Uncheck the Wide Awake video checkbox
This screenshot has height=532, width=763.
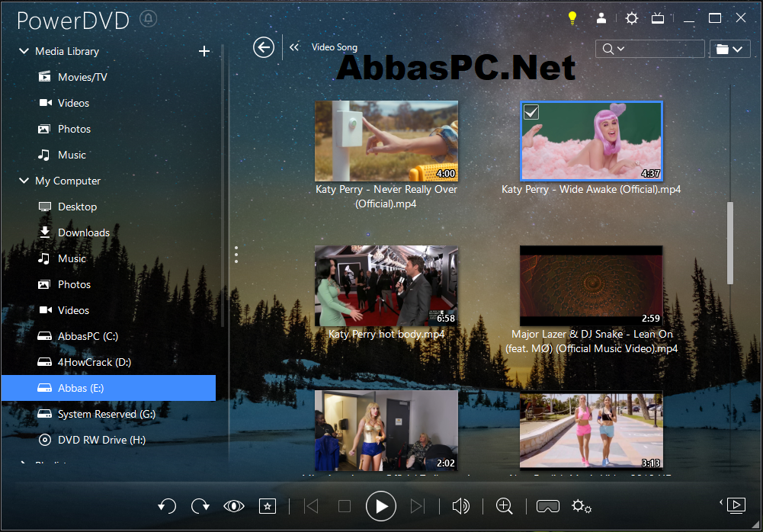coord(531,113)
